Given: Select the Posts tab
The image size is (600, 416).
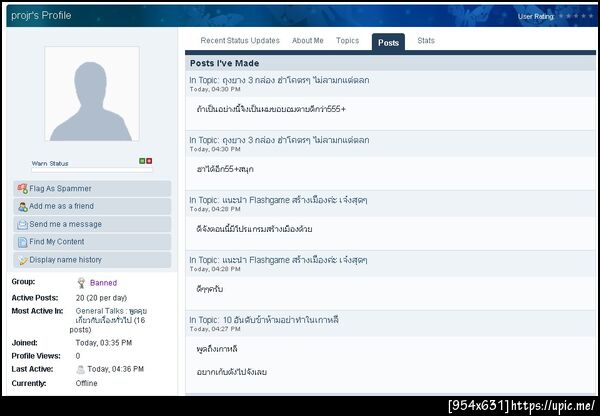Looking at the screenshot, I should (x=388, y=42).
